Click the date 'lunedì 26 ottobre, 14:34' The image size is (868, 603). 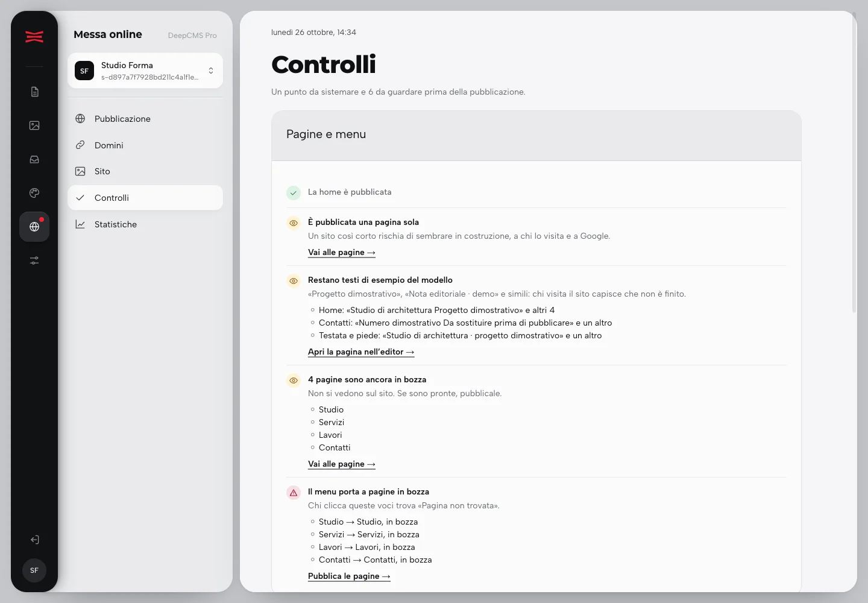pyautogui.click(x=313, y=33)
